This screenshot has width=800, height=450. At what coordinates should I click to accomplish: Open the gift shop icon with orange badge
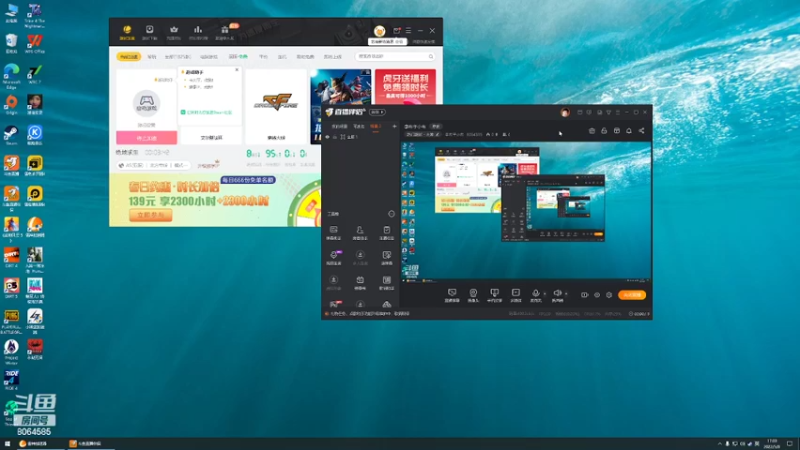[224, 30]
